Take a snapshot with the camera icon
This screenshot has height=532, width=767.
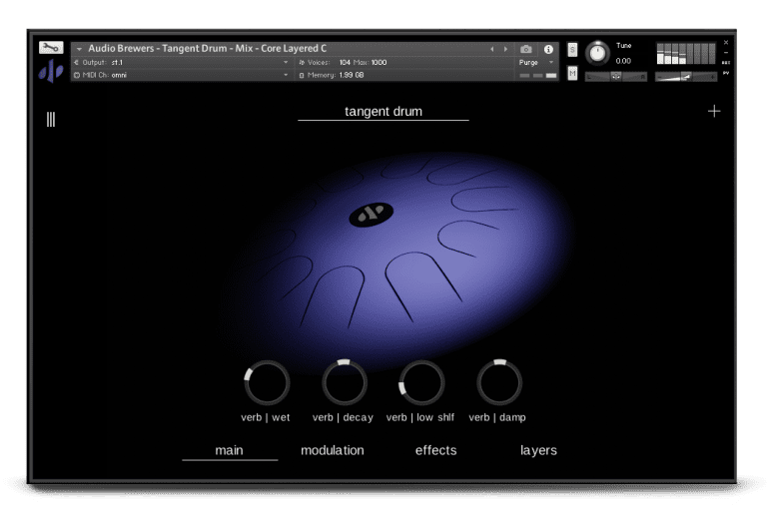pyautogui.click(x=526, y=49)
